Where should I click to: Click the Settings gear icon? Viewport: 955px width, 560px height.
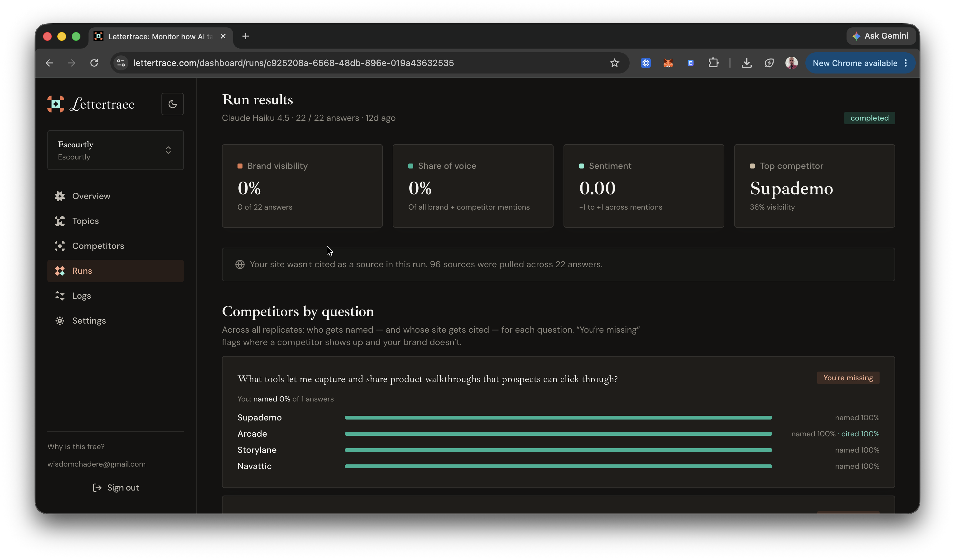60,321
